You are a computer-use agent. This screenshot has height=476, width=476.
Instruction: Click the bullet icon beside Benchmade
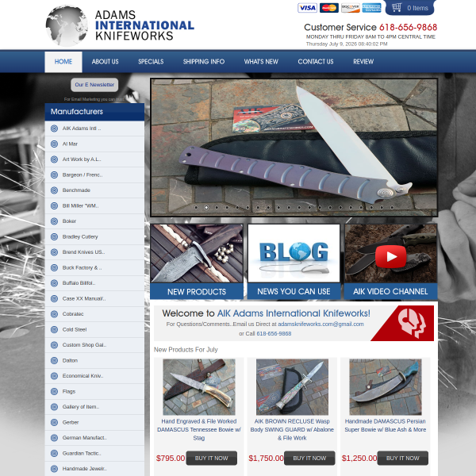tap(54, 190)
